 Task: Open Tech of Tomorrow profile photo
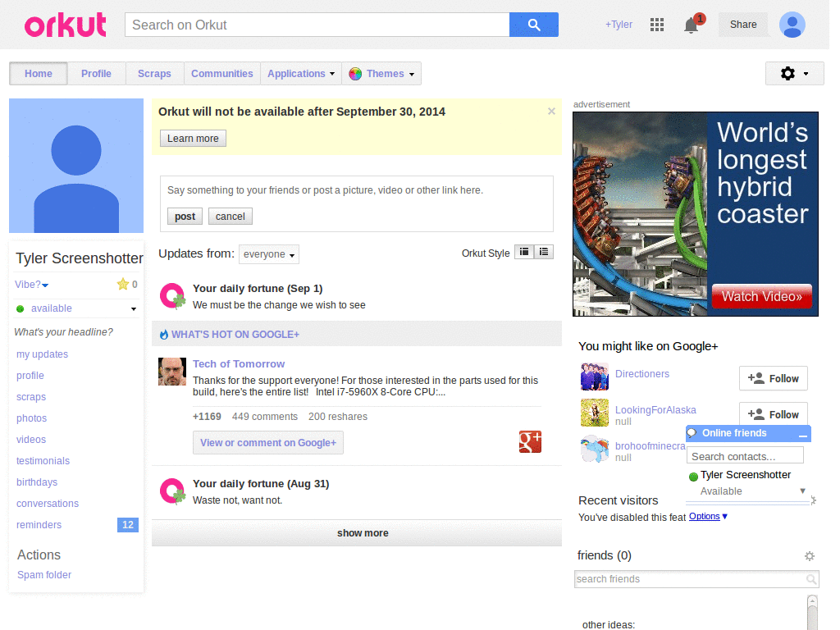172,372
